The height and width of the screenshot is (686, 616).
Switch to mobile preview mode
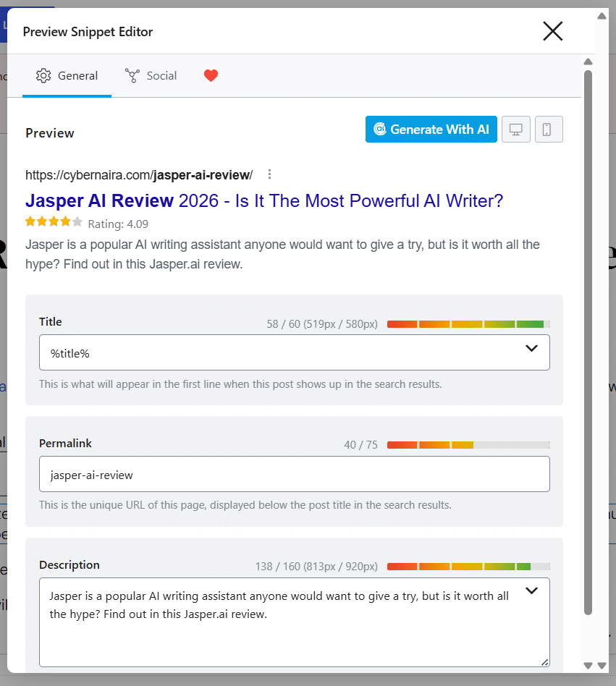(549, 129)
